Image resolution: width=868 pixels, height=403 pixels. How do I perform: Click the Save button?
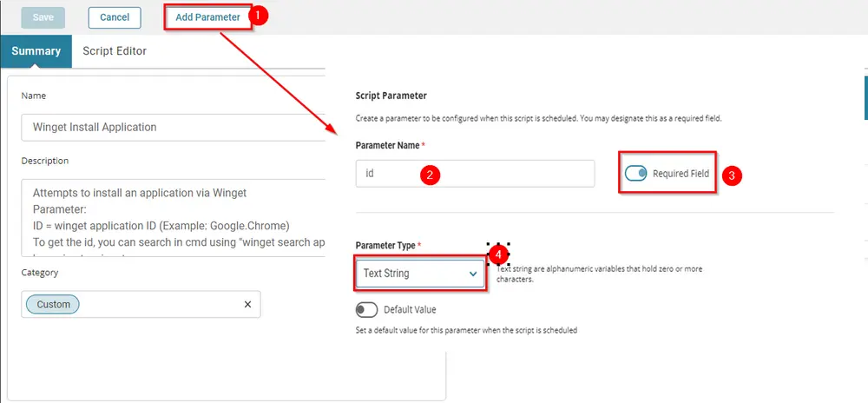click(x=43, y=17)
